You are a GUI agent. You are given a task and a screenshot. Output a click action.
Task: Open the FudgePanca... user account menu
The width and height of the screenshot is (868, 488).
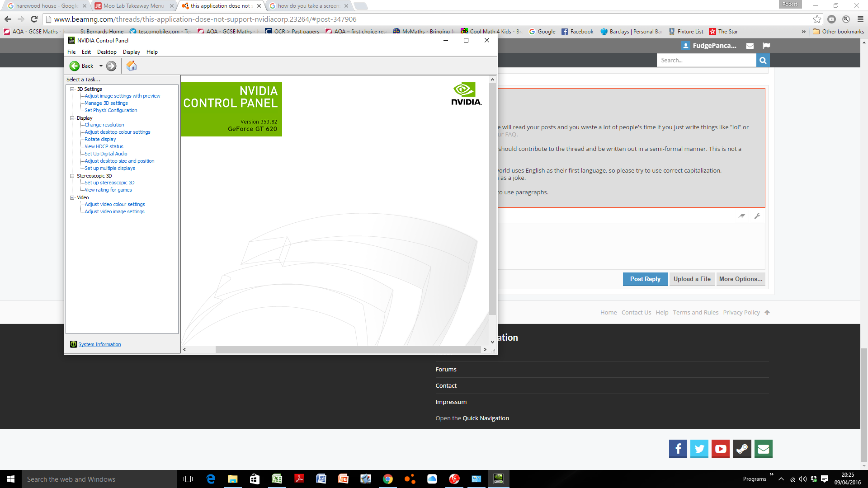[709, 46]
